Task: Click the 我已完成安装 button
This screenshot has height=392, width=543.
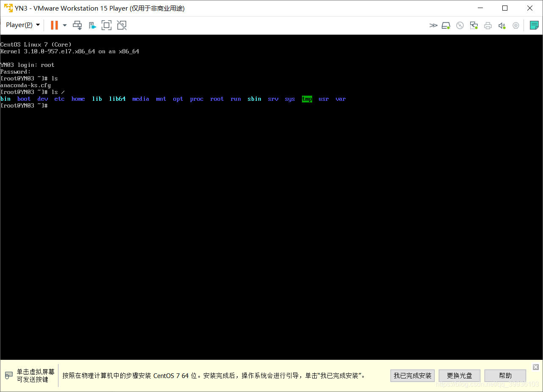Action: 413,375
